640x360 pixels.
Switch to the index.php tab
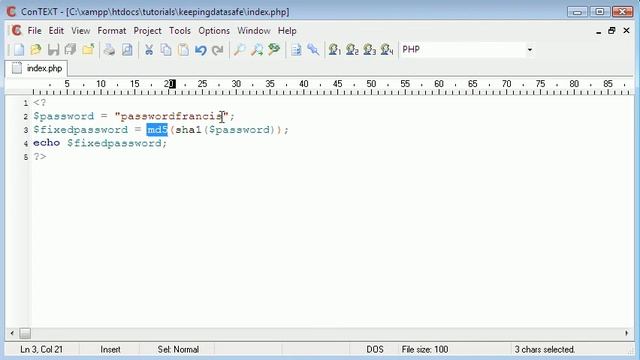coord(37,68)
